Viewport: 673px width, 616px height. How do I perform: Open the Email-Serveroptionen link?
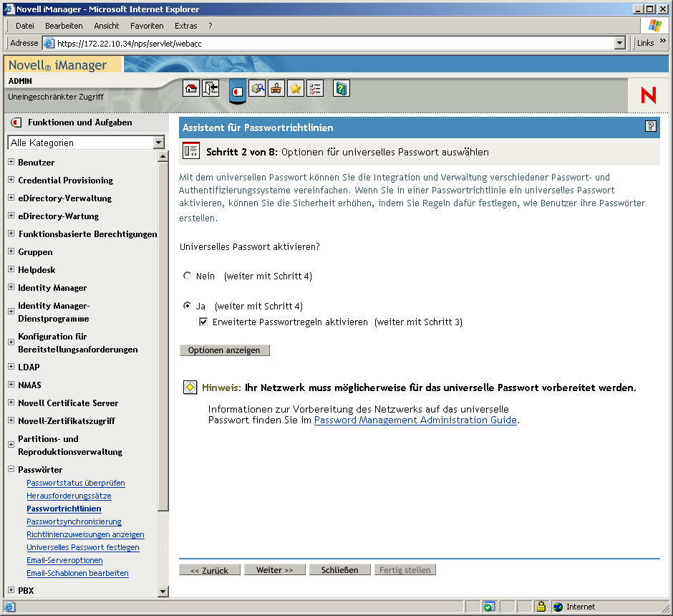tap(64, 560)
